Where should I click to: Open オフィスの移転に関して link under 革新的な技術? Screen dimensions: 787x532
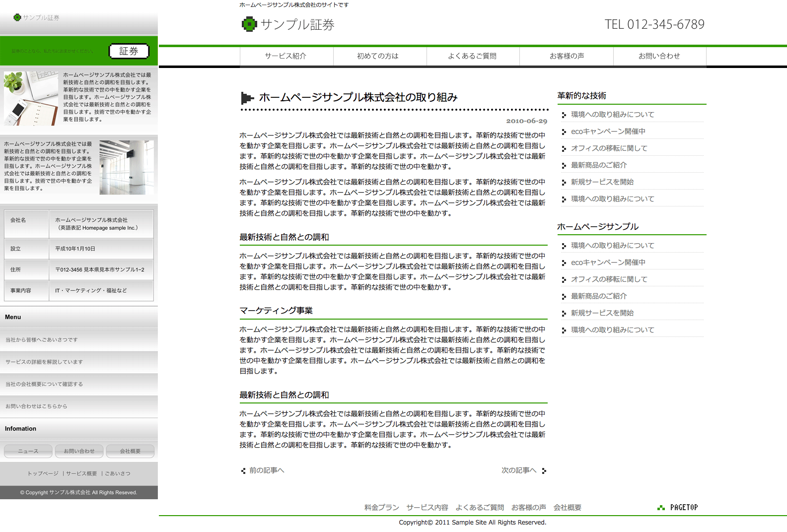(609, 148)
